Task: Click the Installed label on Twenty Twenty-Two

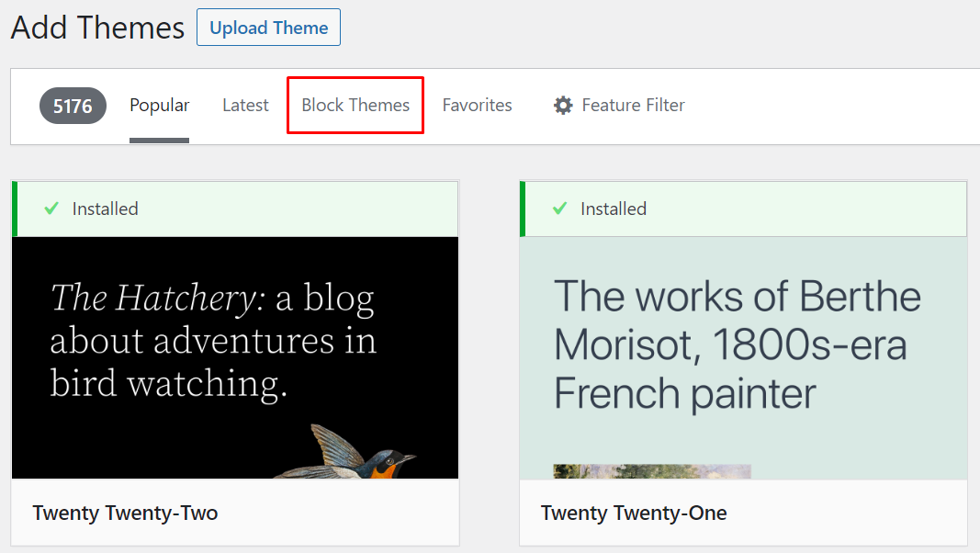Action: [105, 209]
